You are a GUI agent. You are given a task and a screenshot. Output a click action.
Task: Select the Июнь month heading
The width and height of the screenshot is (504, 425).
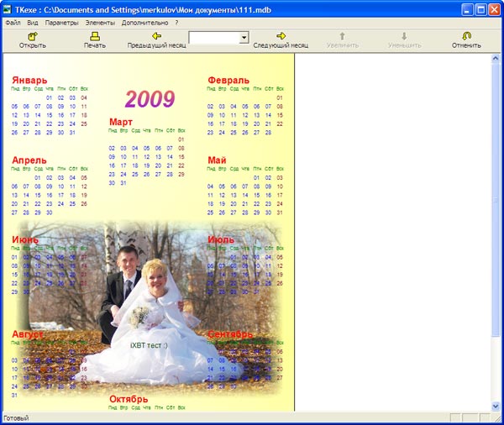coord(25,239)
